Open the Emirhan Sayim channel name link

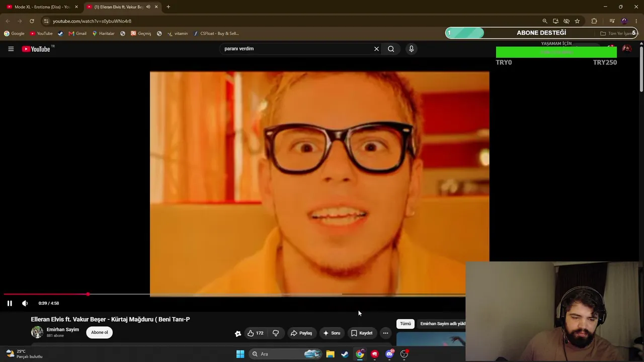coord(63,330)
